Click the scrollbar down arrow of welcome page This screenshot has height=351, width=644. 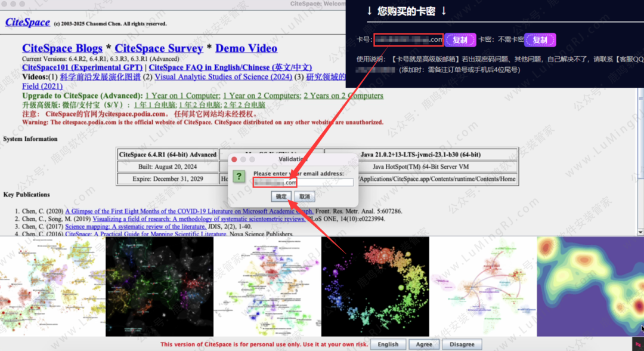point(640,232)
